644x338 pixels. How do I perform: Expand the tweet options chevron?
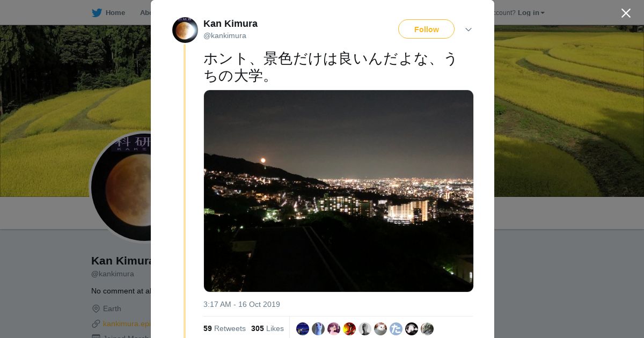[x=468, y=30]
